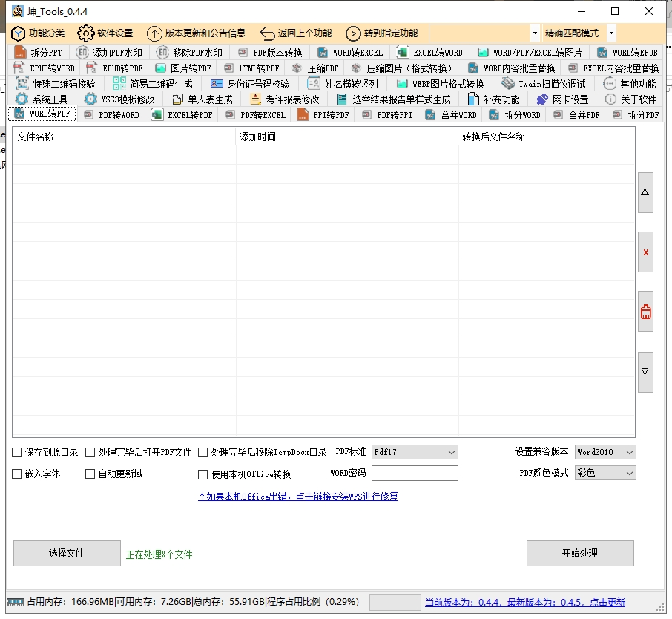Open EXCEL内容批量替换 tool
Image resolution: width=672 pixels, height=619 pixels.
coord(613,68)
